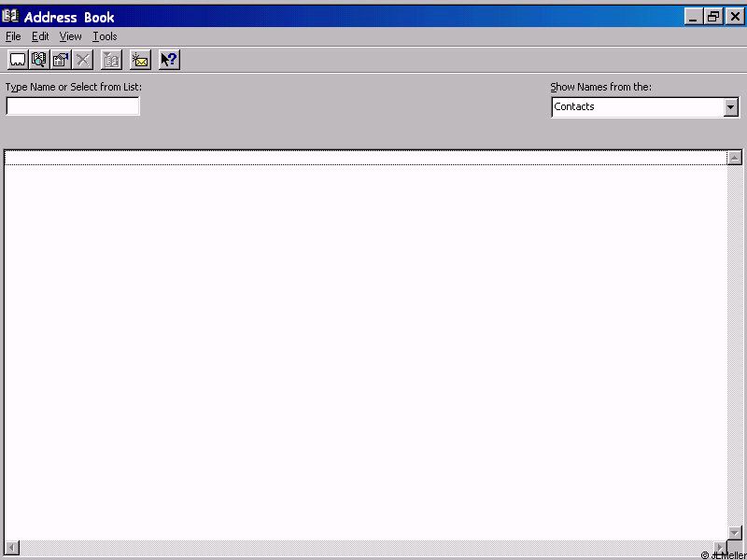This screenshot has height=560, width=747.
Task: Expand the Show Names from dropdown arrow
Action: [731, 107]
